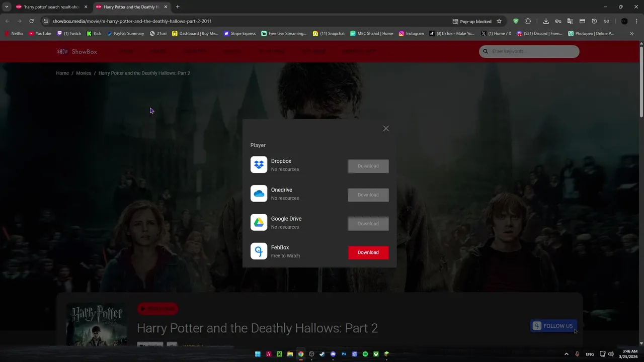Click the search magnifier icon

486,51
